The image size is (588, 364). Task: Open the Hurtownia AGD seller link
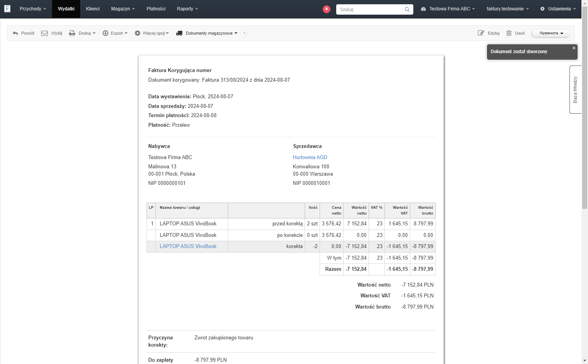pos(310,157)
